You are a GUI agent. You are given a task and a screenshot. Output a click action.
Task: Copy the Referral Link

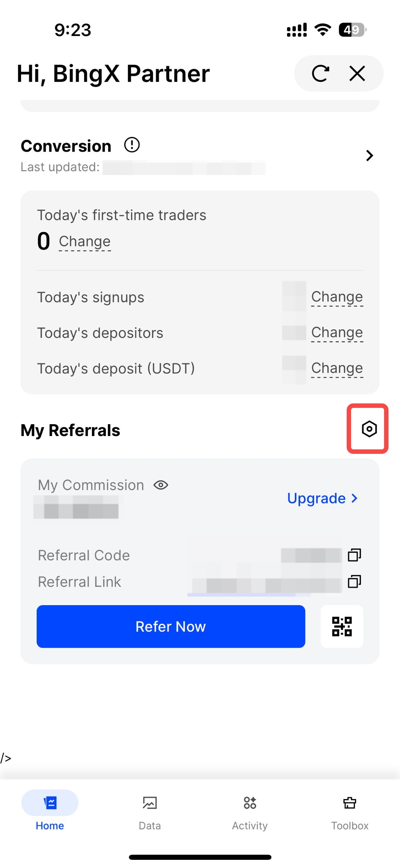tap(354, 581)
